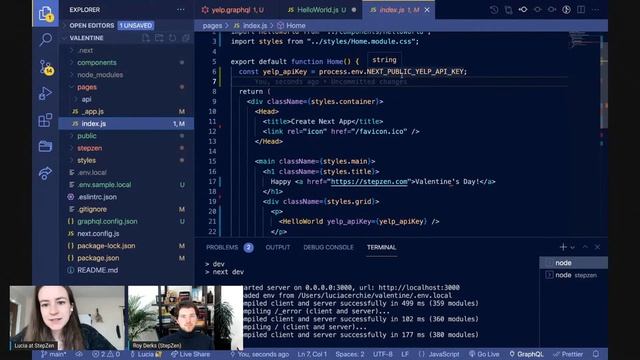This screenshot has height=360, width=640.
Task: Add a new terminal with plus icon
Action: click(x=563, y=247)
